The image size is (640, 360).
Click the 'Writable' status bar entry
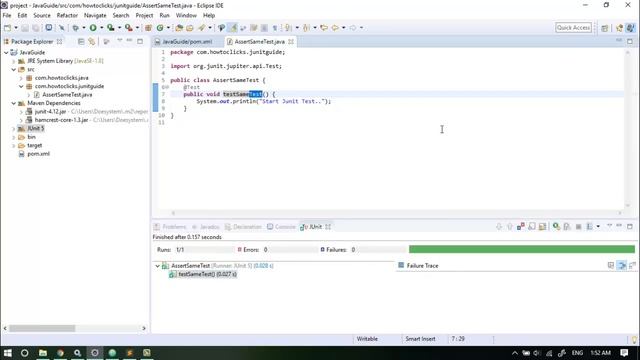coord(367,339)
